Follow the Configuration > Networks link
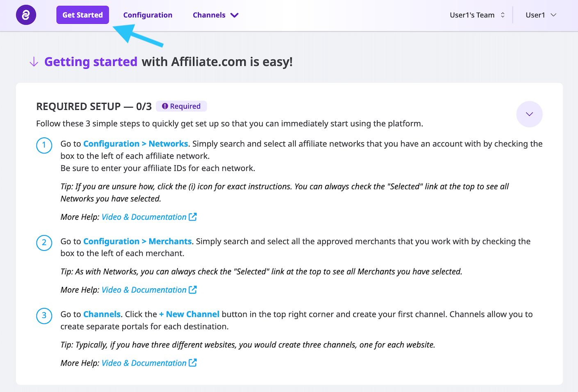Screen dimensions: 578x392 coord(135,144)
